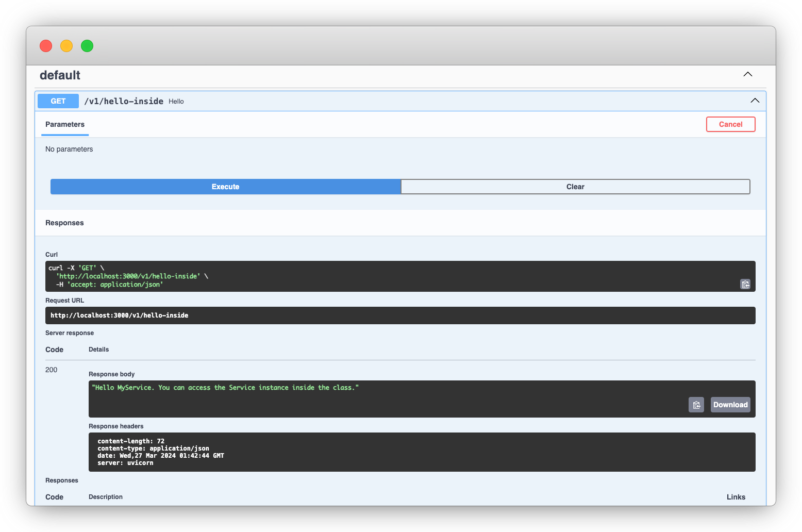This screenshot has width=802, height=532.
Task: Click the Hello MyService response body text
Action: tap(225, 388)
